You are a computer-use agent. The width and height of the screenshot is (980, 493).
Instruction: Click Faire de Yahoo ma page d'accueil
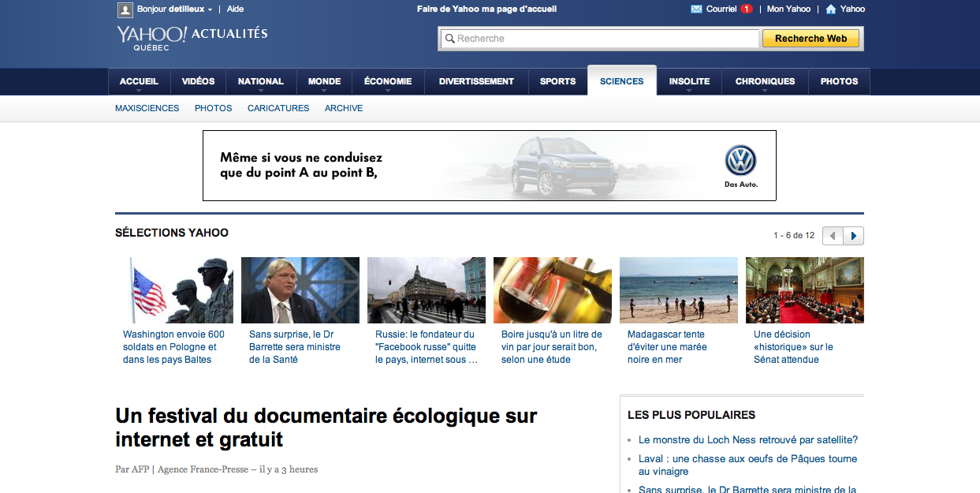(x=486, y=9)
